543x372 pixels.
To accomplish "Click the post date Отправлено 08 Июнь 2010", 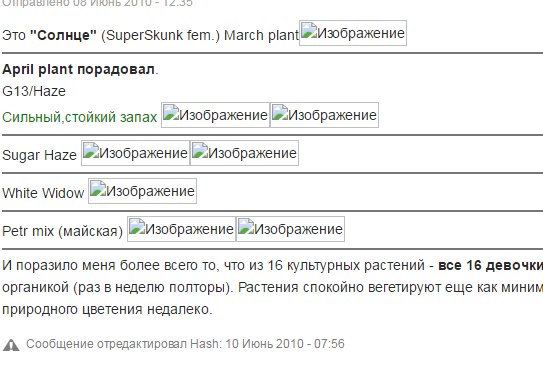I will (x=97, y=3).
